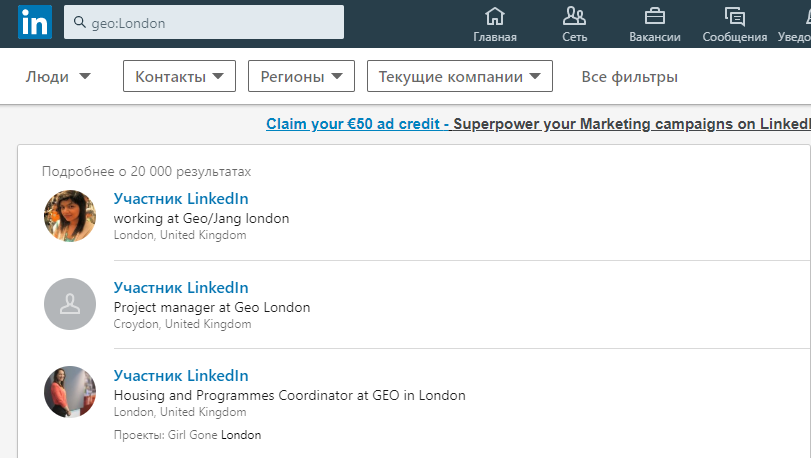The image size is (811, 458).
Task: Open Участник LinkedIn Project manager at Geo London
Action: 181,288
